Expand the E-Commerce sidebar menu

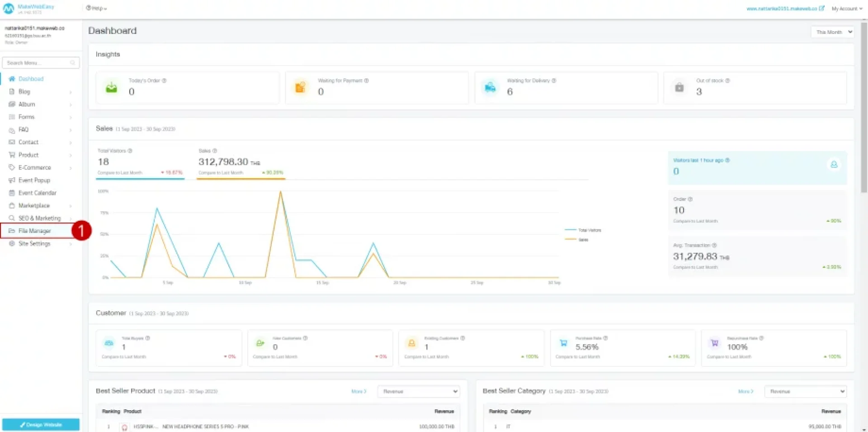coord(35,167)
